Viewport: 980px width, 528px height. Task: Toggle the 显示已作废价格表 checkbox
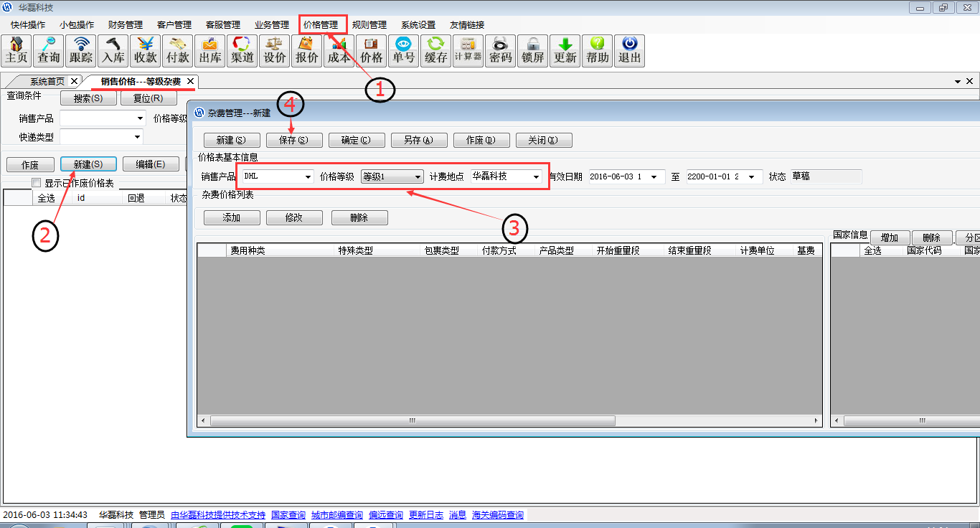point(37,183)
